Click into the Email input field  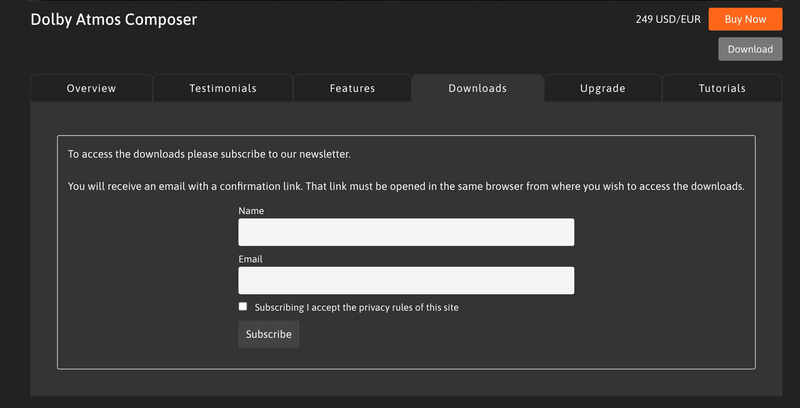[406, 280]
